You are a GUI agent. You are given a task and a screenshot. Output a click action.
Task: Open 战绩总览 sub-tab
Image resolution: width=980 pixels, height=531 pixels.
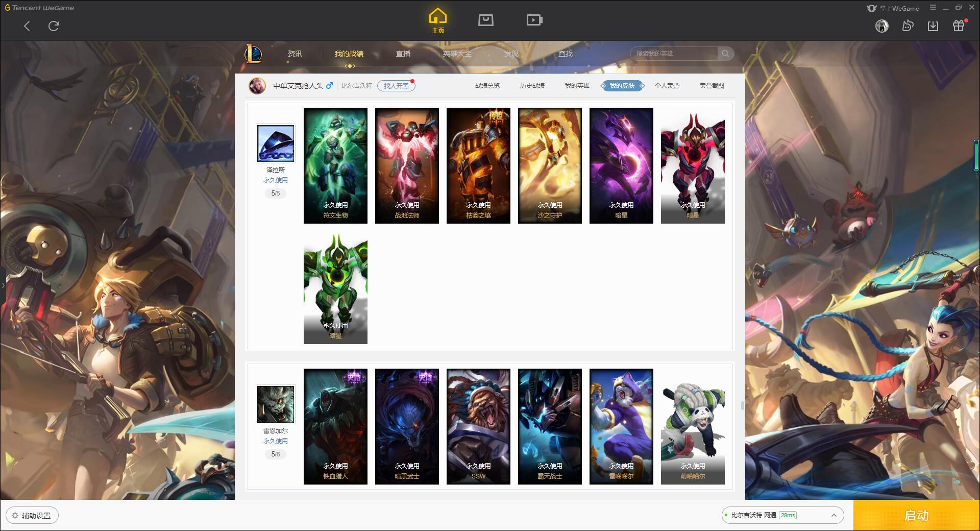click(x=487, y=86)
